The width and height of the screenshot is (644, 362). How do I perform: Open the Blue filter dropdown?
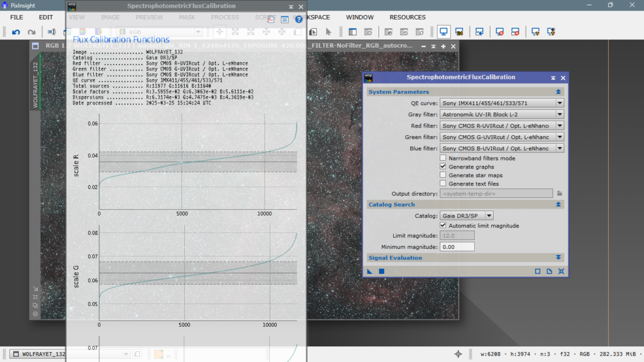501,148
